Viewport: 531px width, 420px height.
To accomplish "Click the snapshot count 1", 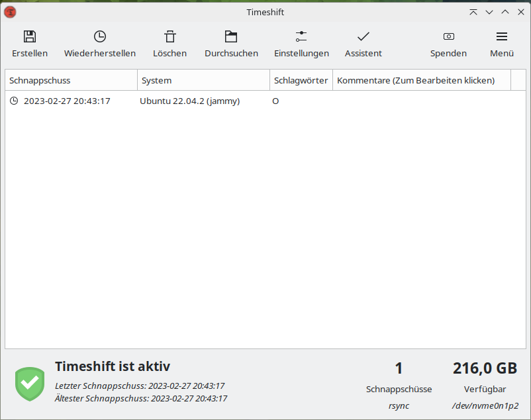I will 399,368.
